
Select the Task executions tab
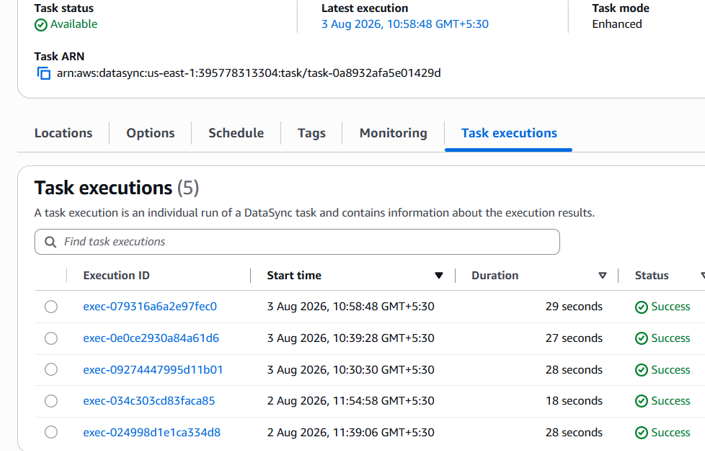[x=509, y=133]
